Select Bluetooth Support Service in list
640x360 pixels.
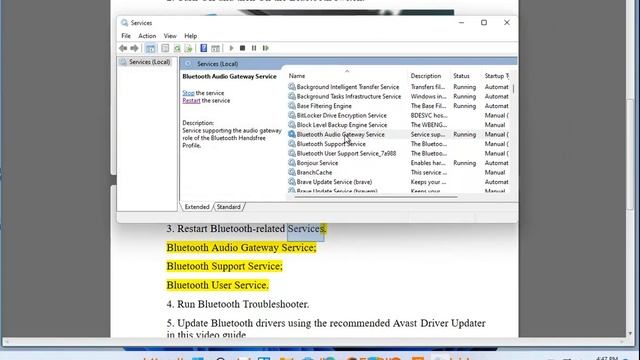(331, 144)
